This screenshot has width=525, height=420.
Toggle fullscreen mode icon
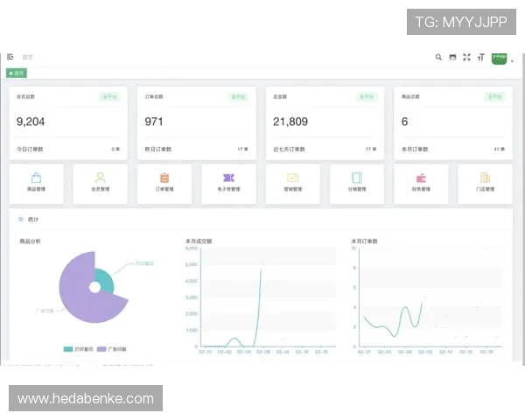[466, 57]
